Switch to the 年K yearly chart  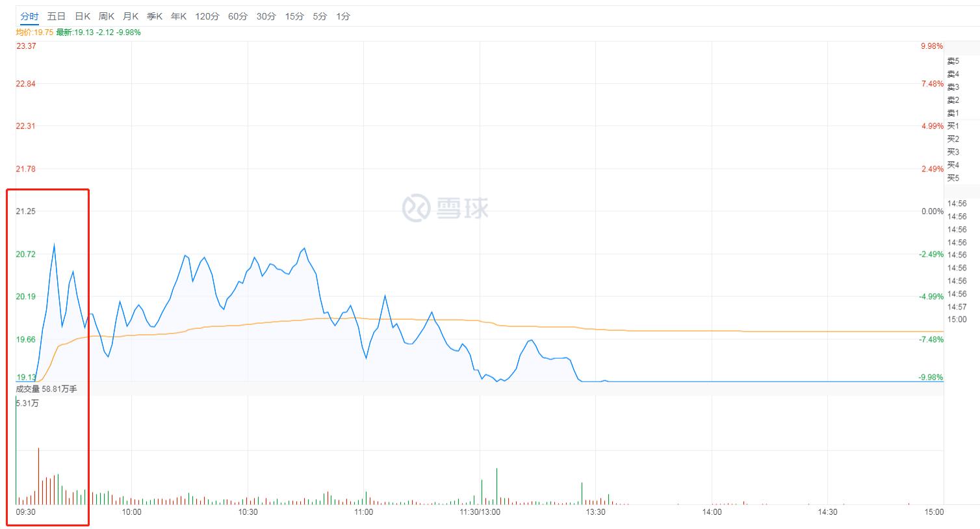[x=178, y=16]
